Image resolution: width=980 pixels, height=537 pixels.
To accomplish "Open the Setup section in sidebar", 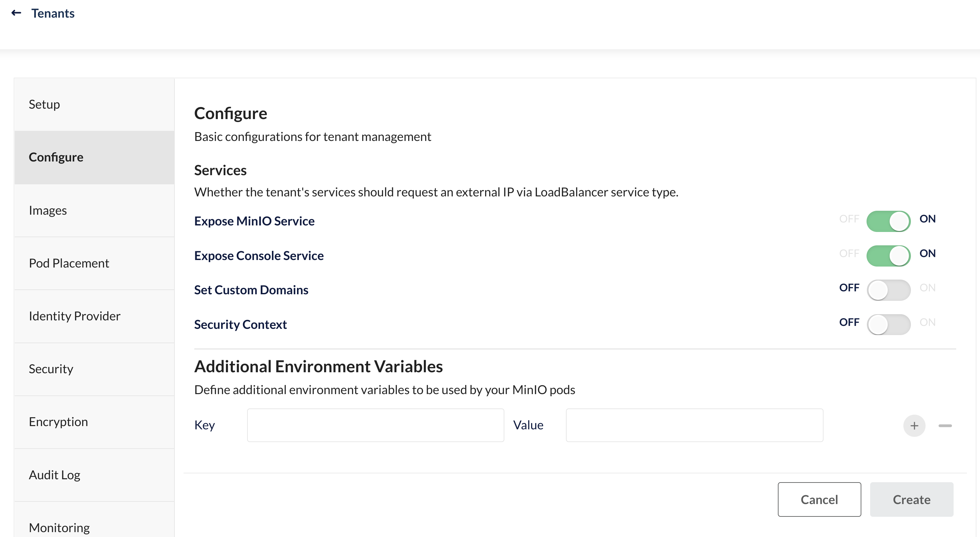I will click(45, 104).
